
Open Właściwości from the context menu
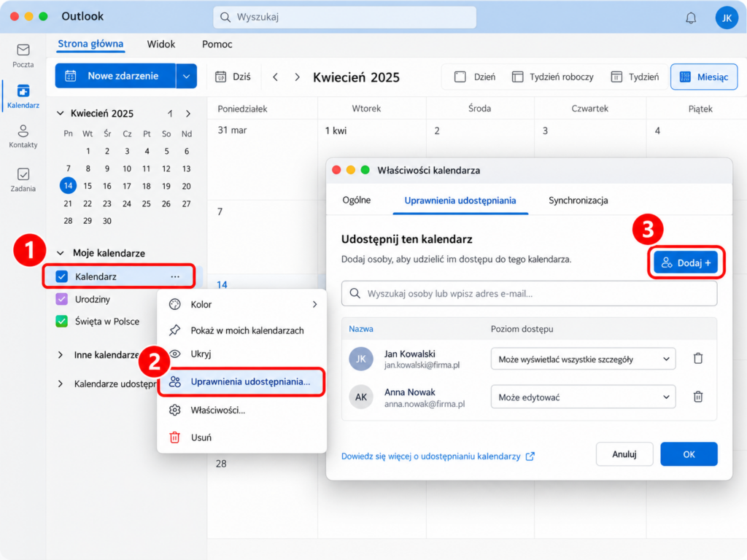(242, 410)
